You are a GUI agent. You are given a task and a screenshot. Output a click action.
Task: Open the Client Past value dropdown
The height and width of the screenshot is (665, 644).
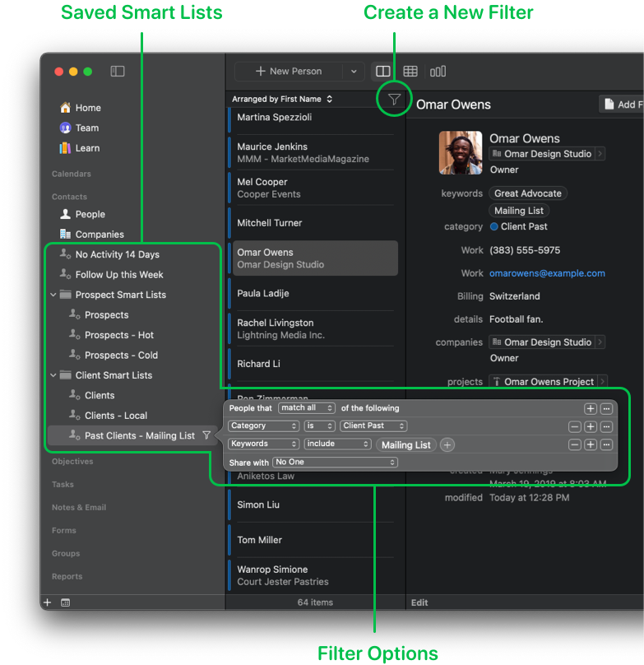pyautogui.click(x=373, y=426)
